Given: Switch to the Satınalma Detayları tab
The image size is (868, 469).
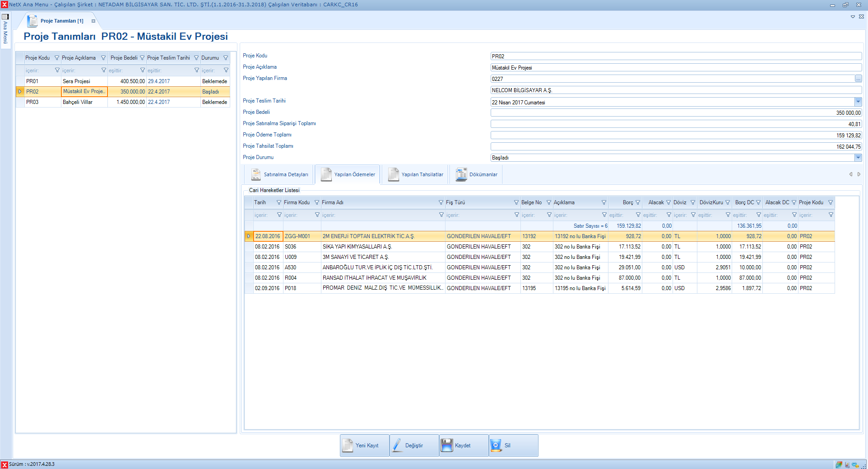Looking at the screenshot, I should tap(280, 174).
